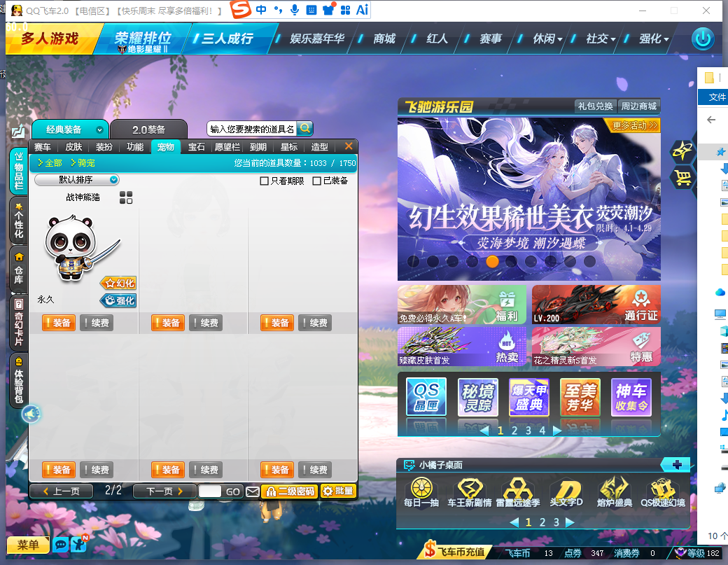Open the QS晶匣 tile
This screenshot has width=728, height=565.
426,396
